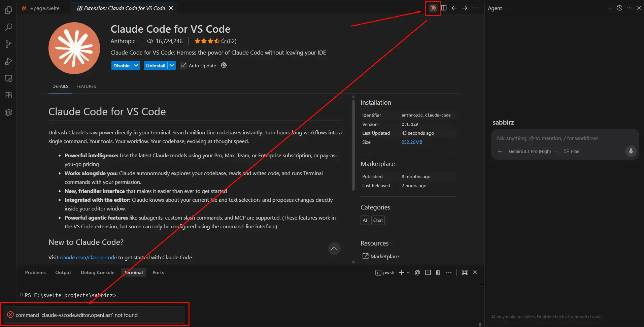
Task: Switch to the +page.svelte tab
Action: (44, 8)
